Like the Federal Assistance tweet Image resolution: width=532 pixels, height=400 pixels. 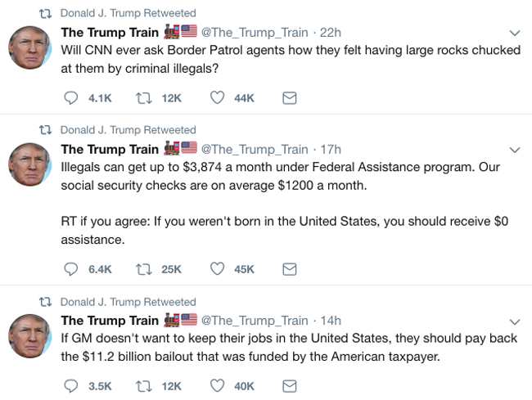point(217,269)
